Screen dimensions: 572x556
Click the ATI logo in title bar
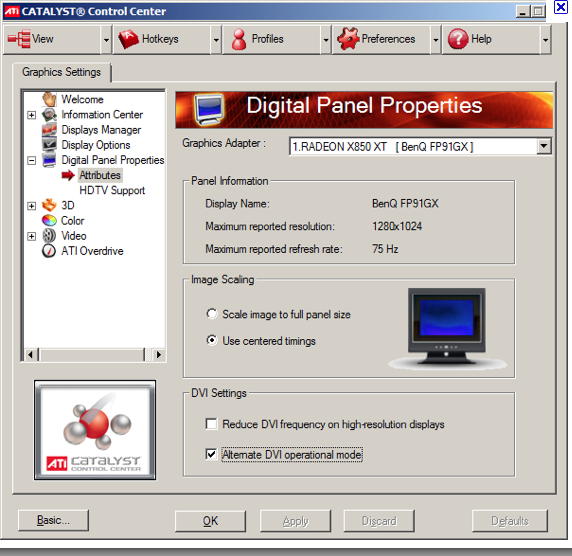pos(12,11)
